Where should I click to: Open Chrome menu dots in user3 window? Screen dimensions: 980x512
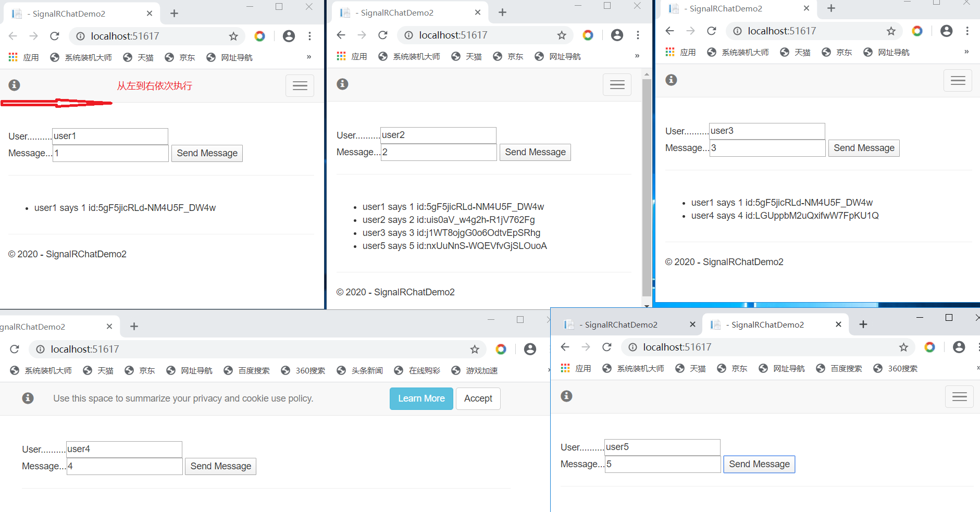click(x=967, y=31)
